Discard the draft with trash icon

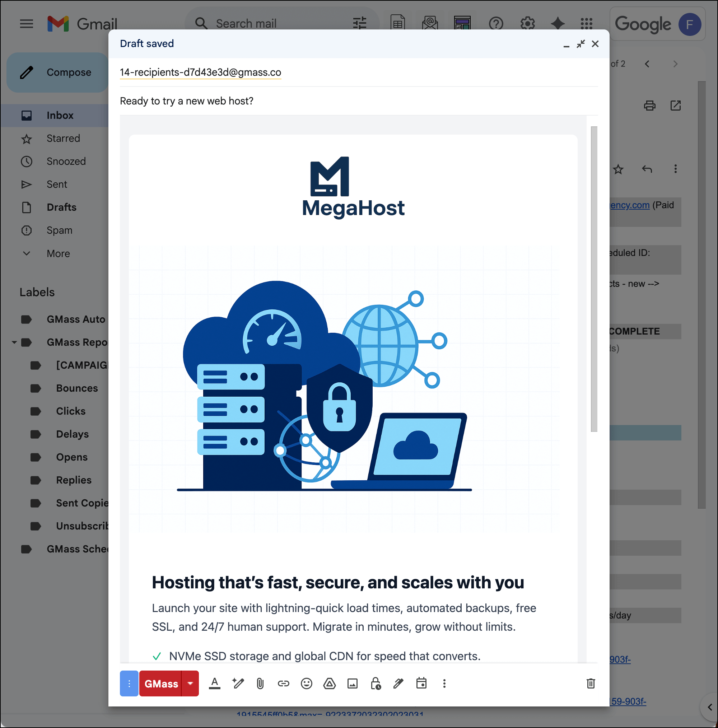click(x=591, y=683)
